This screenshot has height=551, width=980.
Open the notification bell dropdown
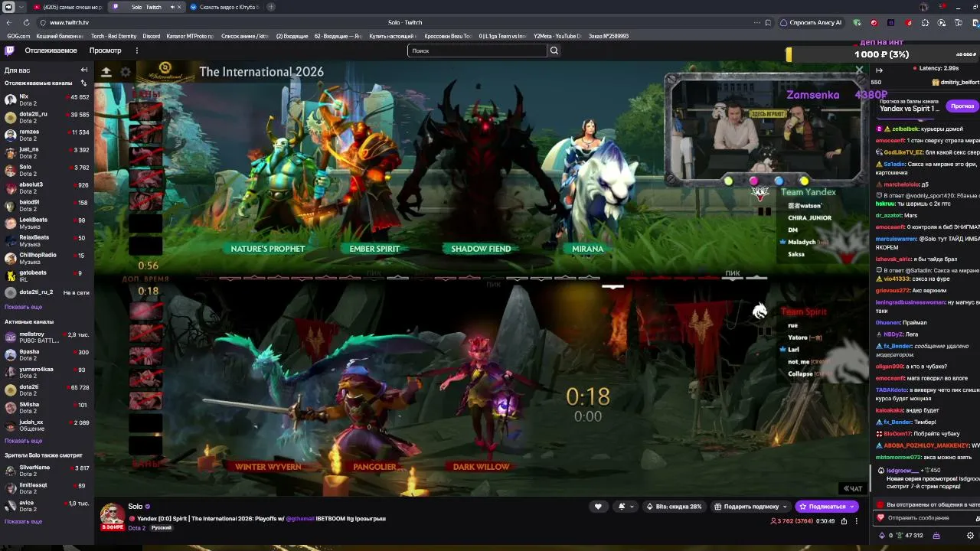click(x=626, y=506)
